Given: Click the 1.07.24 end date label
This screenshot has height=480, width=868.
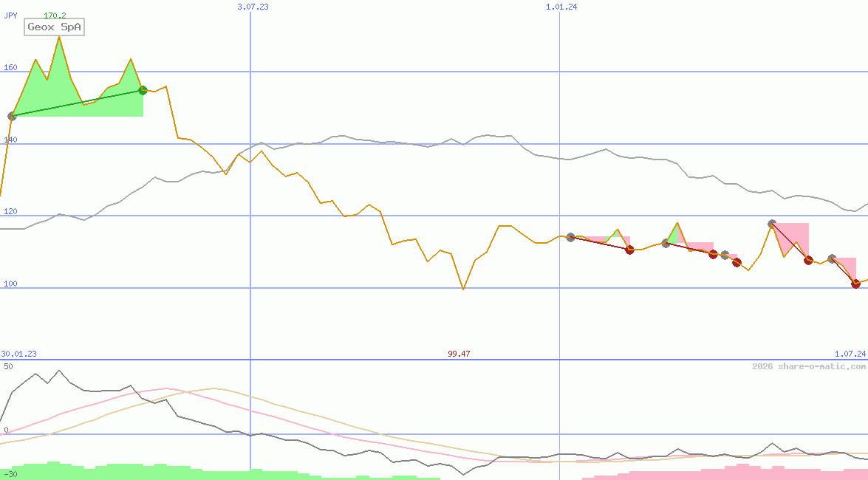Looking at the screenshot, I should coord(849,354).
